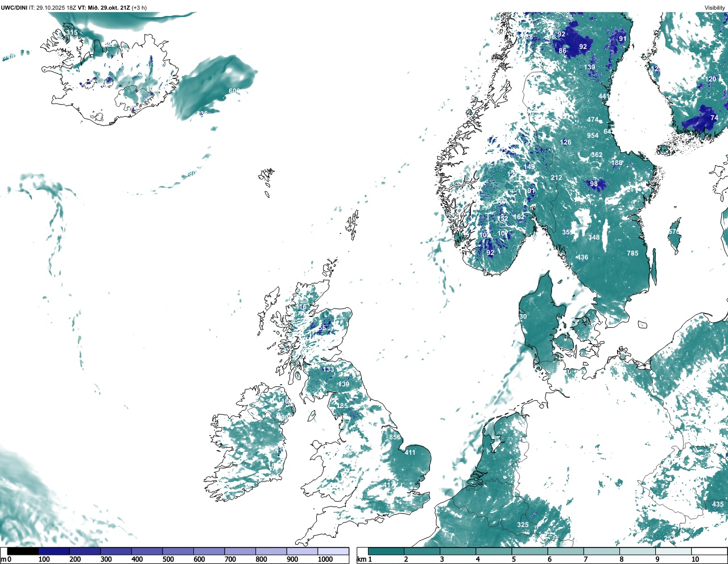Click the "185" value over northern England

coord(342,406)
